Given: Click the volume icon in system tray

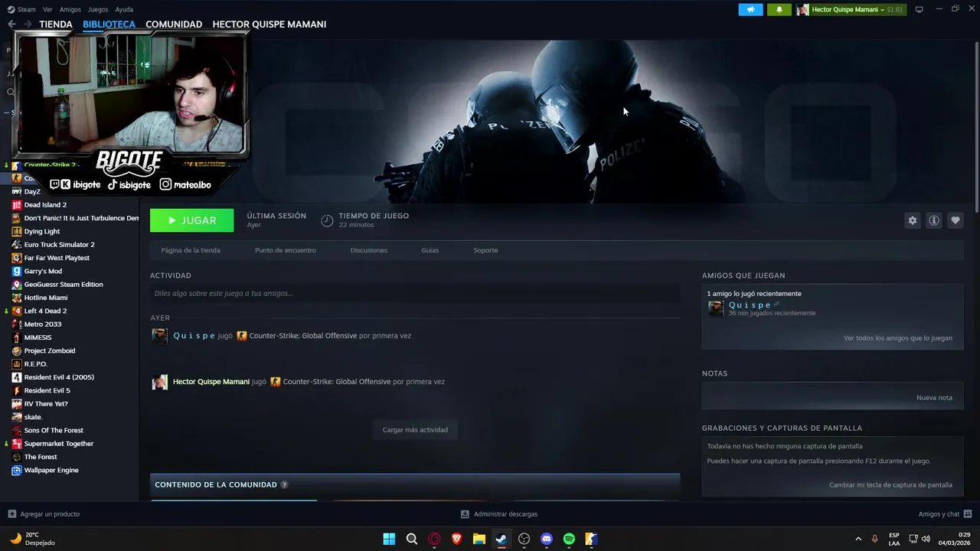Looking at the screenshot, I should pos(926,539).
